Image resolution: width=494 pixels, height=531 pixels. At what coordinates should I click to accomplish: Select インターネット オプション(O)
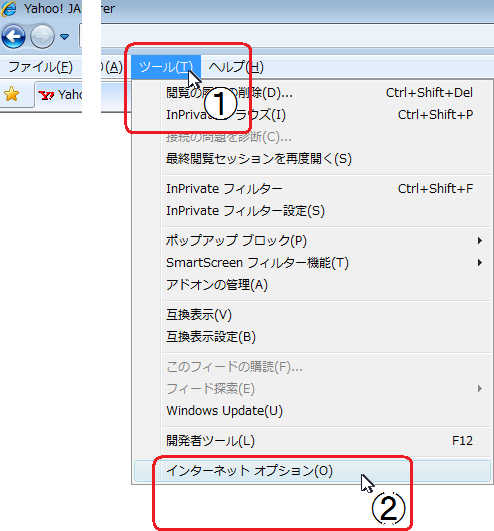coord(312,471)
